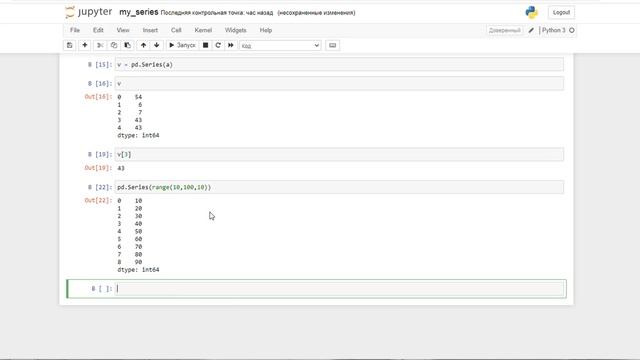Screen dimensions: 640x360
Task: Rename notebook title my_series
Action: point(138,12)
